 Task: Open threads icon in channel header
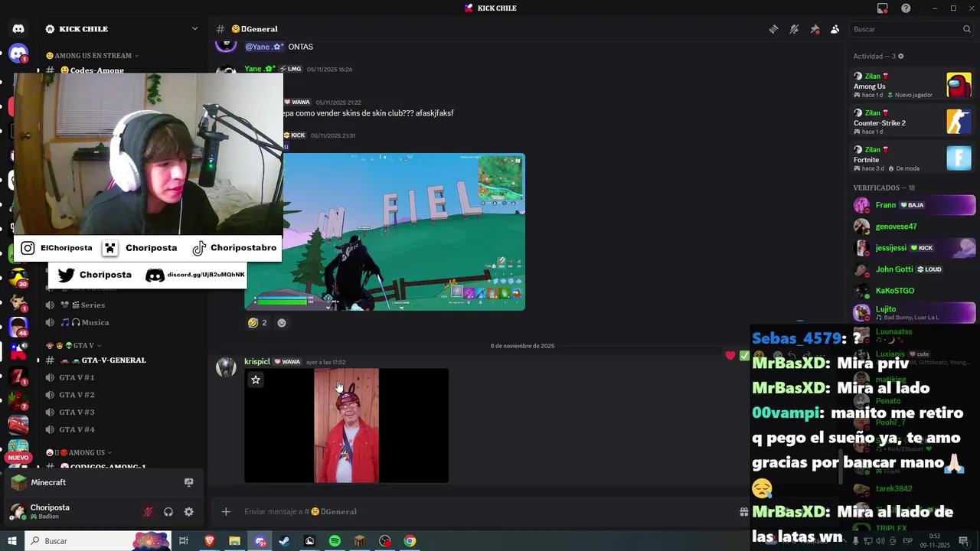coord(773,29)
